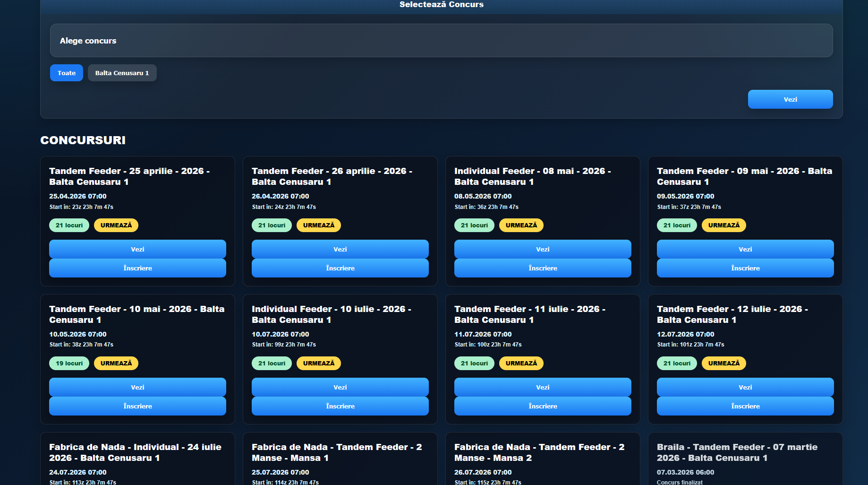Image resolution: width=868 pixels, height=485 pixels.
Task: Click URMEAZĂ badge on 12 iulie card
Action: click(x=723, y=363)
